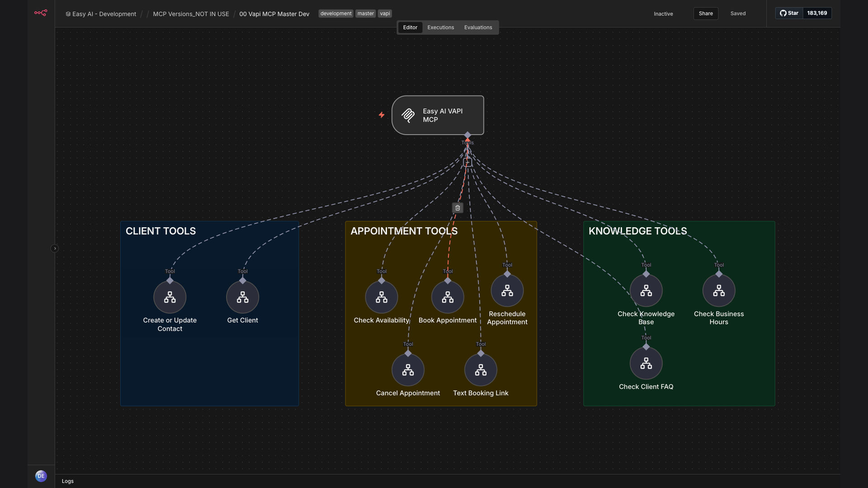This screenshot has height=488, width=868.
Task: Click the workflow name 00 Vapi MCP Master Dev
Action: 274,14
